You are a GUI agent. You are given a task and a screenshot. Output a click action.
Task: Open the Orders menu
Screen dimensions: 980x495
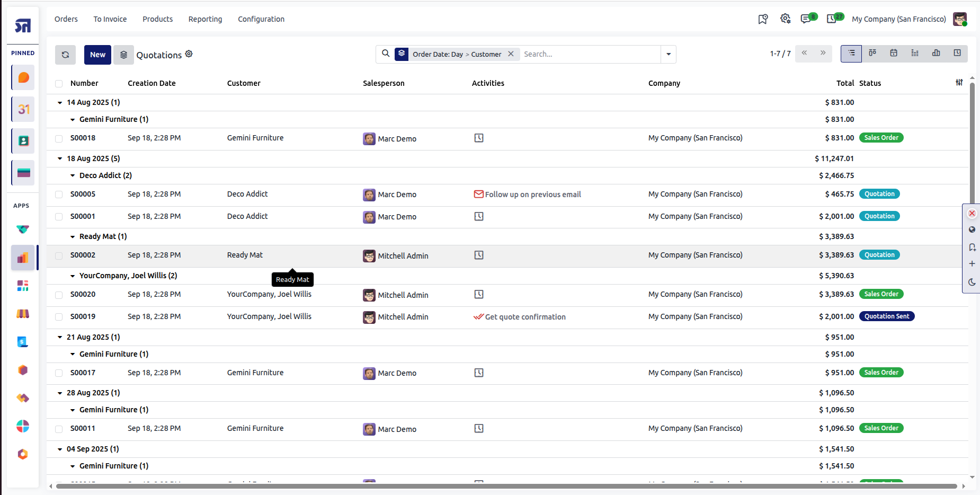coord(66,19)
